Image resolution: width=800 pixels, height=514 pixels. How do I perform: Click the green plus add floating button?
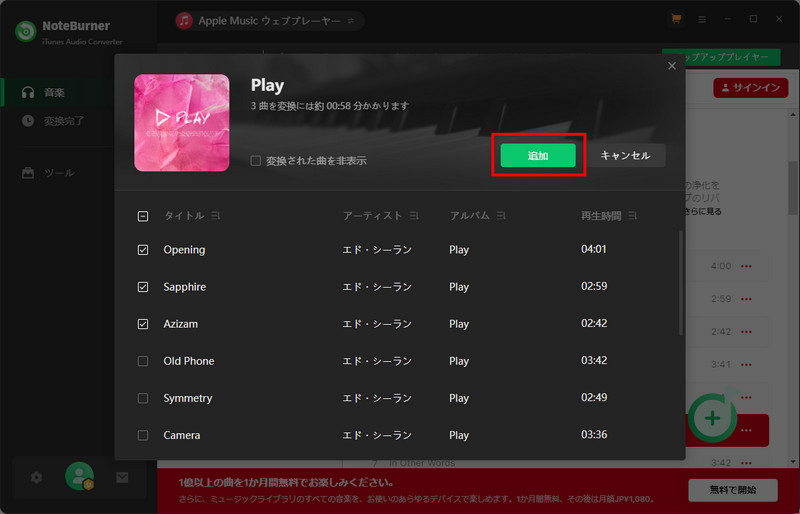(x=712, y=418)
